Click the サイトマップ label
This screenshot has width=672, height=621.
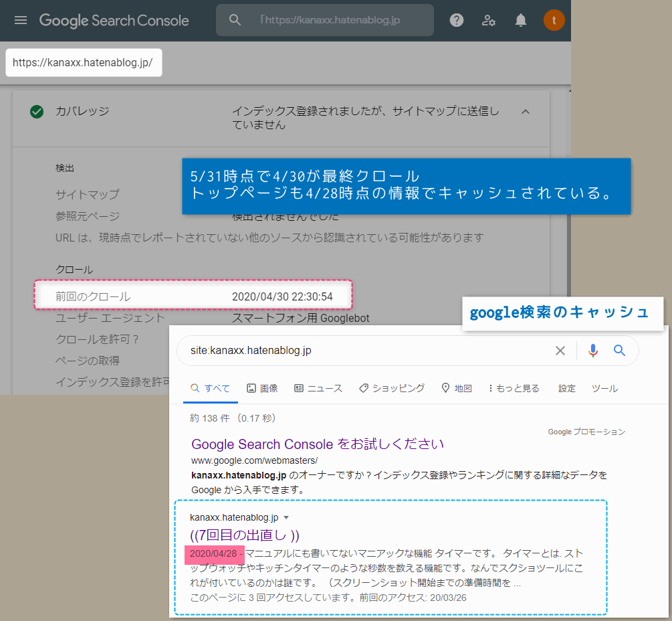point(88,194)
